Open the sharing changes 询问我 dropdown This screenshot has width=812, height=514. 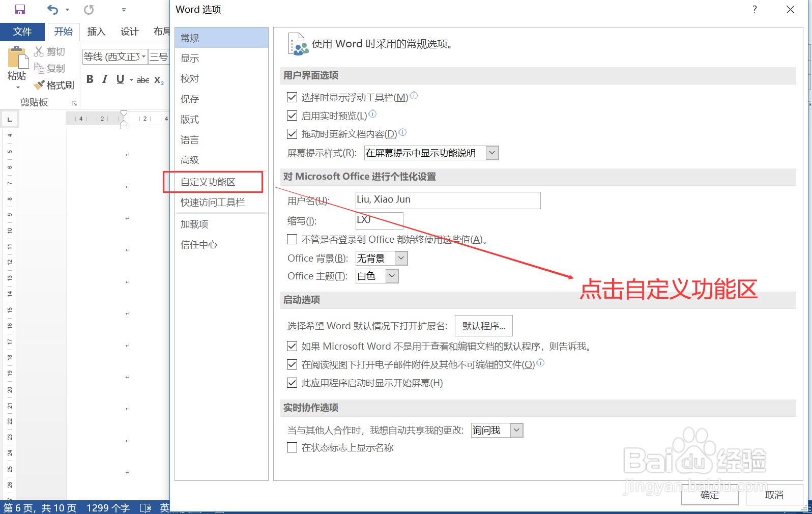pyautogui.click(x=497, y=430)
